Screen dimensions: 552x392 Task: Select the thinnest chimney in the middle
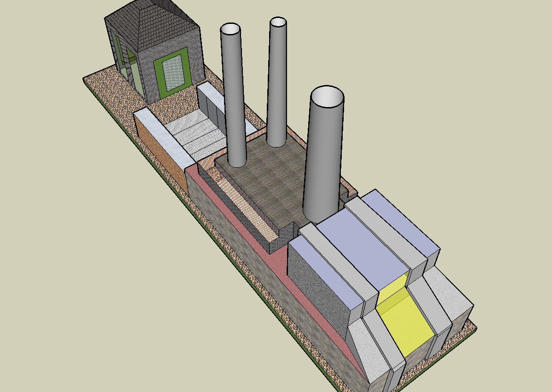click(277, 83)
